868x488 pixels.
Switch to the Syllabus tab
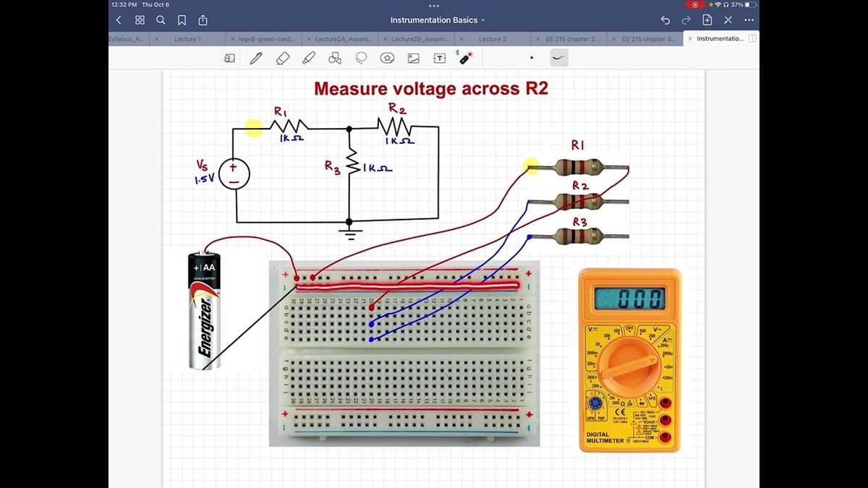pyautogui.click(x=127, y=39)
